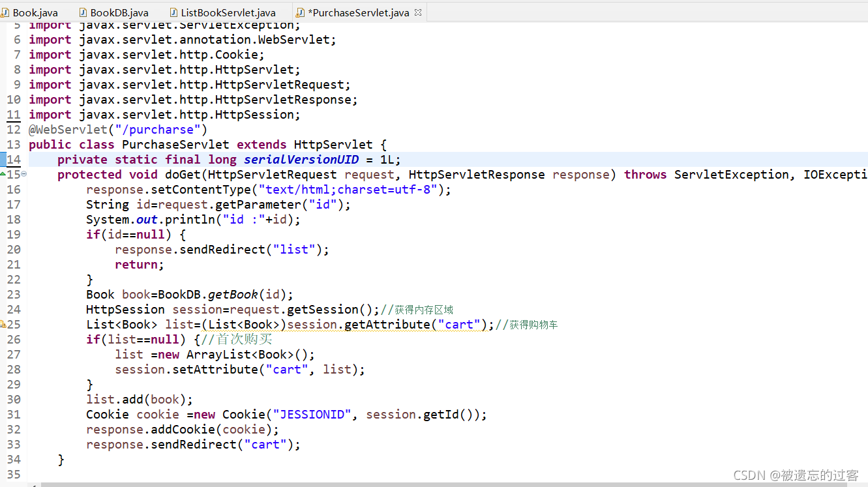Click session.getAttribute("cart") on line 25

tap(387, 325)
